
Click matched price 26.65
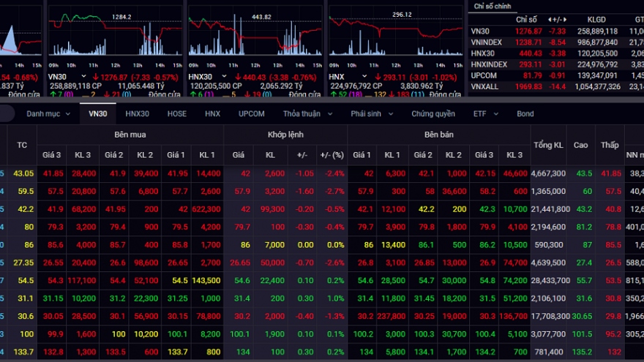(240, 263)
